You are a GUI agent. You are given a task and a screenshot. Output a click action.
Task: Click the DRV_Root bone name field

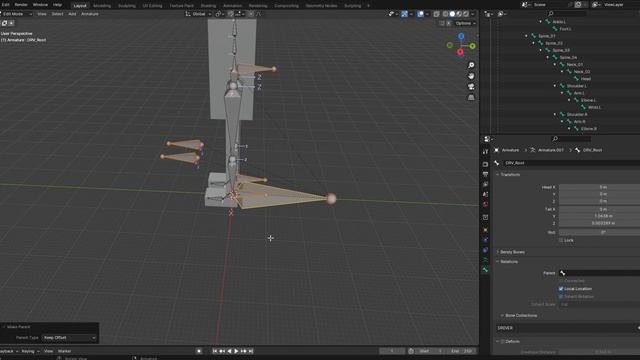[x=571, y=163]
